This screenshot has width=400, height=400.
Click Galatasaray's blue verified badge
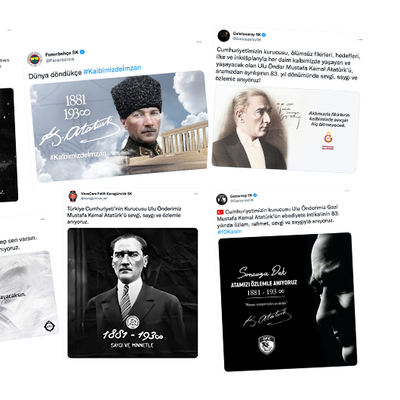[x=264, y=34]
